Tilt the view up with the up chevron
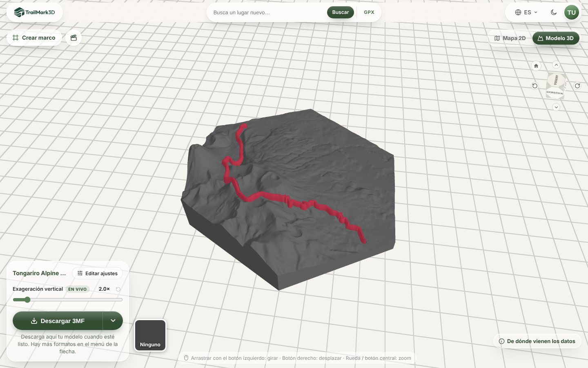The height and width of the screenshot is (368, 588). [556, 65]
